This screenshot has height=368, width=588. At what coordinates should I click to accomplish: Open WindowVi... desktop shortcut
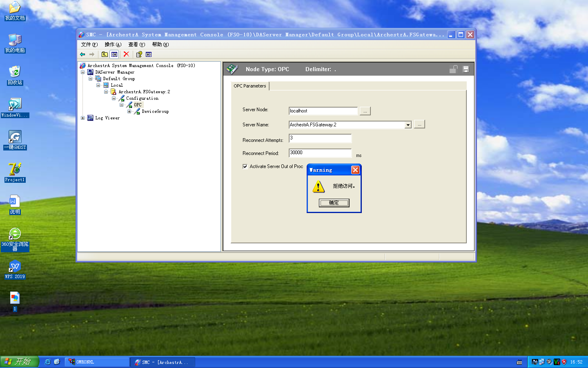click(x=15, y=108)
